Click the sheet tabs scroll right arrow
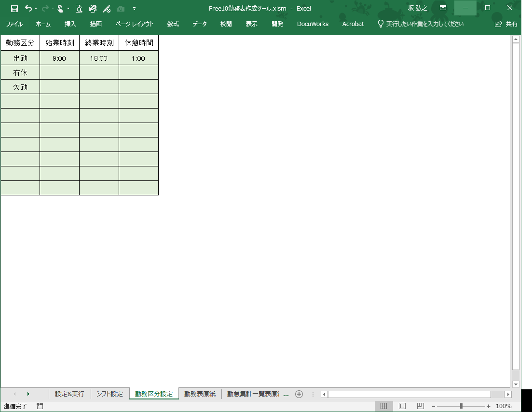This screenshot has width=532, height=412. (28, 394)
